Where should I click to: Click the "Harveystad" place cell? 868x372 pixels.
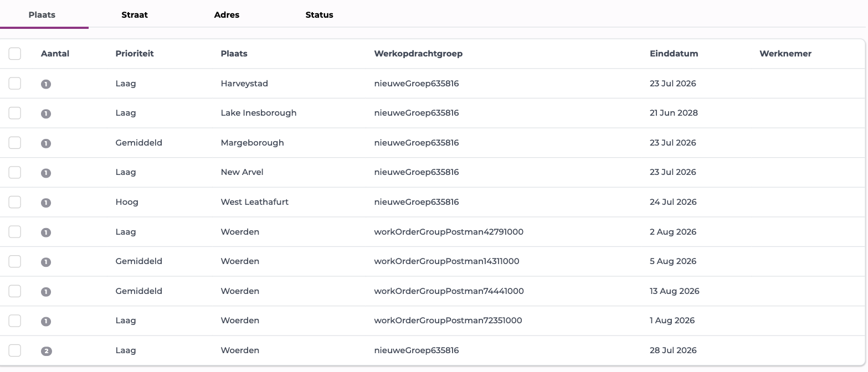pyautogui.click(x=244, y=84)
